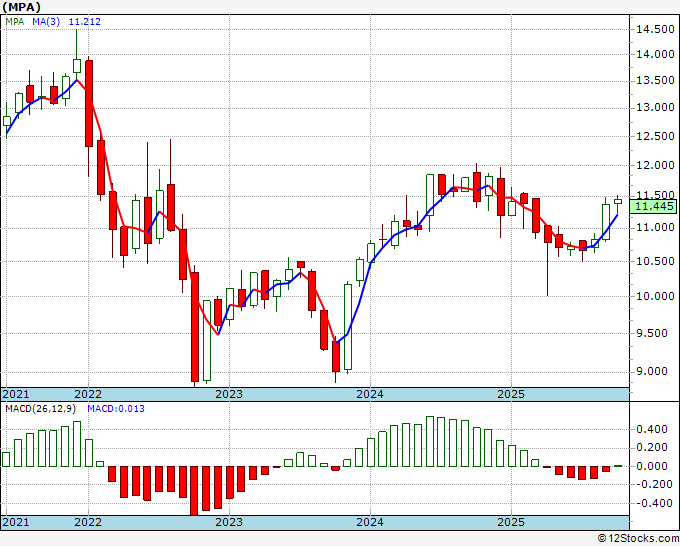Click the MACD(26,12,9) indicator label
Viewport: 680px width, 546px height.
(41, 409)
